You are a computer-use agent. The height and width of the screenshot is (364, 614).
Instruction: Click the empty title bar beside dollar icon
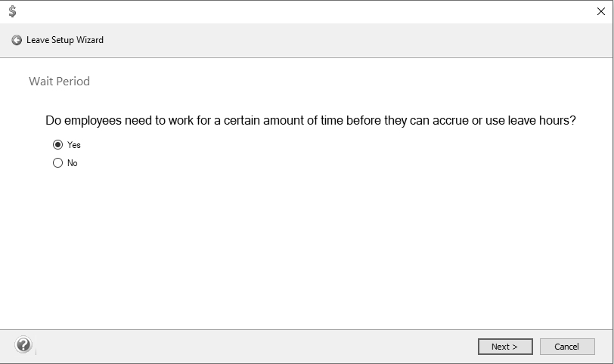[x=305, y=12]
